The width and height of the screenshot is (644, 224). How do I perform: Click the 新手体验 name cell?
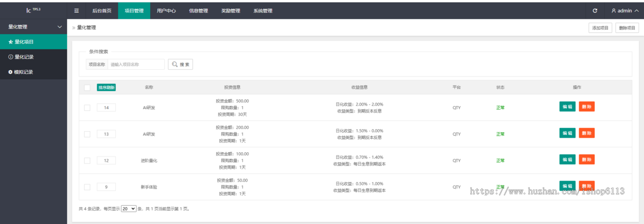click(149, 187)
